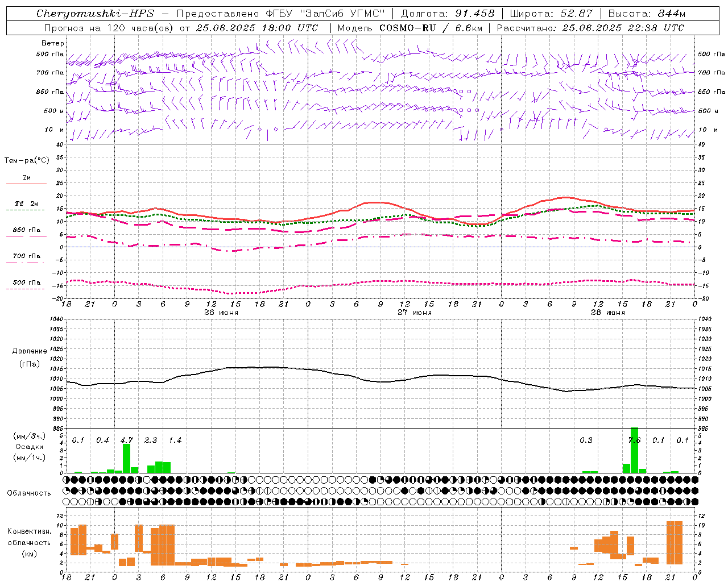Viewport: 728px width, 582px height.
Task: Click the '27 июня' date label
Action: coord(415,313)
